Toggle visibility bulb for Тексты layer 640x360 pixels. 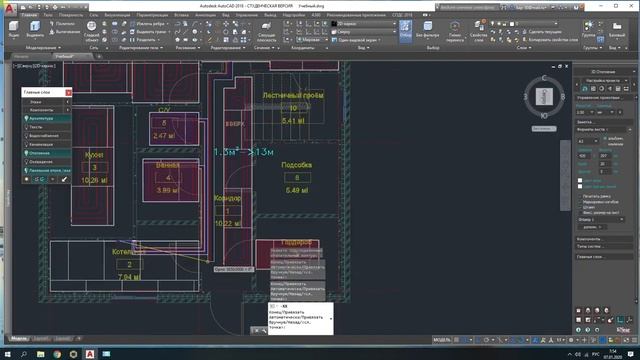pyautogui.click(x=27, y=127)
